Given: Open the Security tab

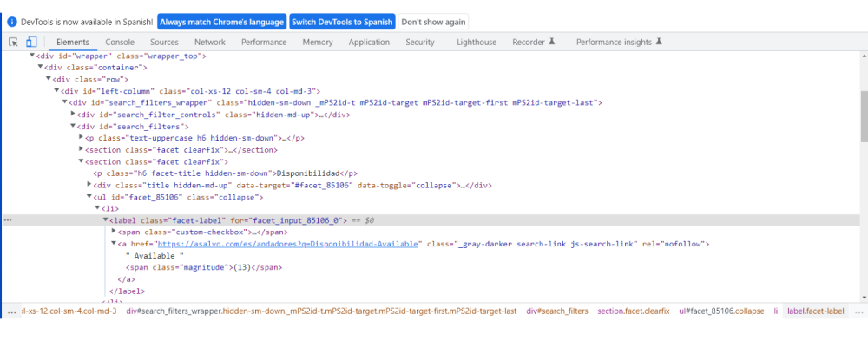Looking at the screenshot, I should 420,42.
